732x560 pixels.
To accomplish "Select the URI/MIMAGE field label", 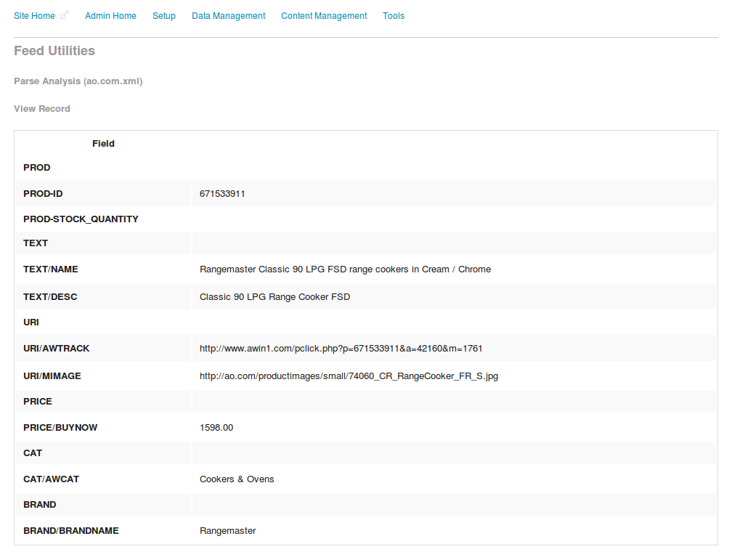I will point(52,376).
